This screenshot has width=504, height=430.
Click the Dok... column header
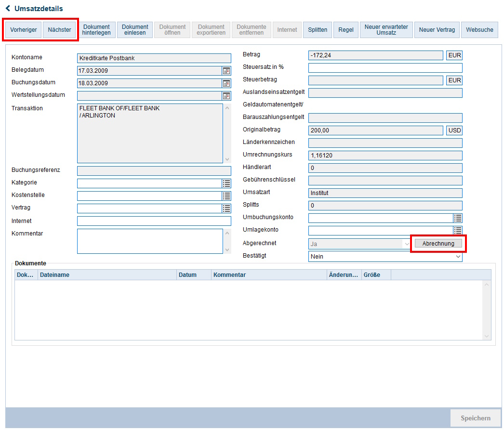pyautogui.click(x=26, y=275)
